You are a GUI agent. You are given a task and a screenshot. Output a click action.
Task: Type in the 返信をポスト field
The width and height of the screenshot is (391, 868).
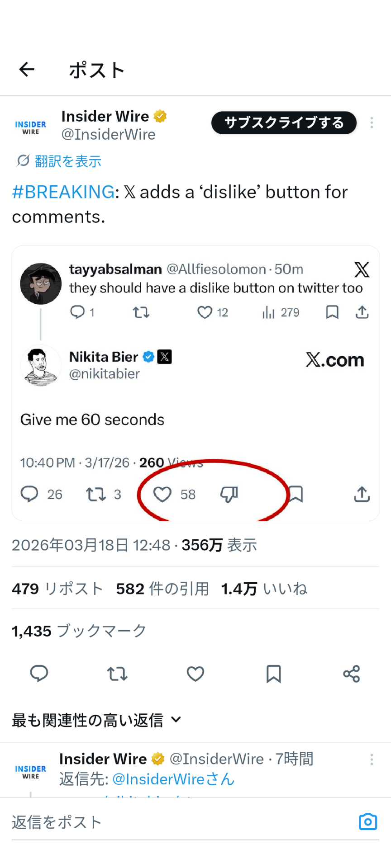181,822
